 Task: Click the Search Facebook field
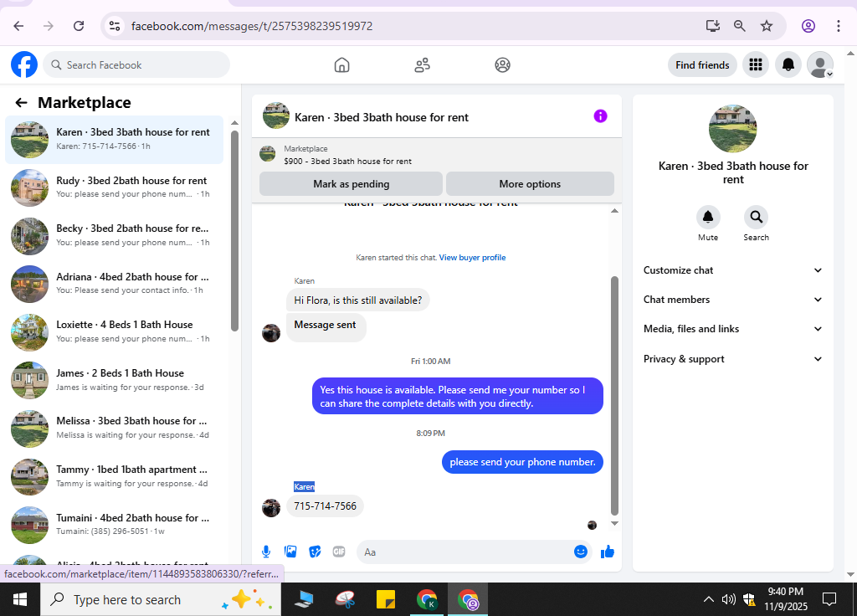[136, 65]
